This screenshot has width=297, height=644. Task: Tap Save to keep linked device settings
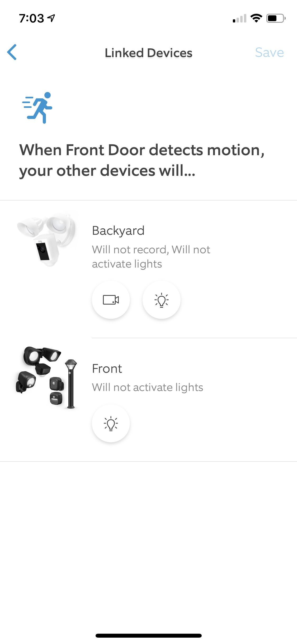pyautogui.click(x=269, y=53)
